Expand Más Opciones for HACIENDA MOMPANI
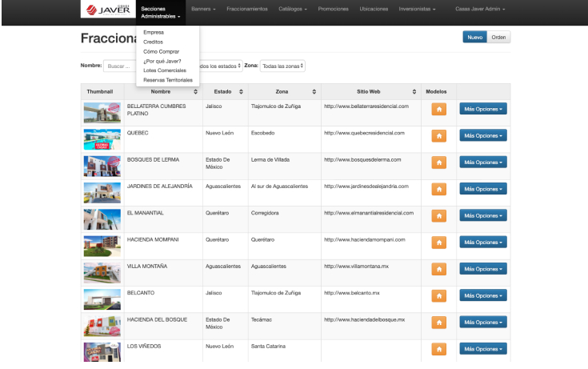 (x=482, y=243)
